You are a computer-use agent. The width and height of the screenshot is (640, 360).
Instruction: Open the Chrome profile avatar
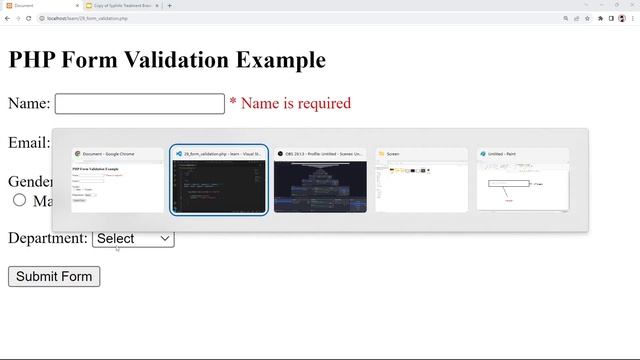click(x=622, y=18)
